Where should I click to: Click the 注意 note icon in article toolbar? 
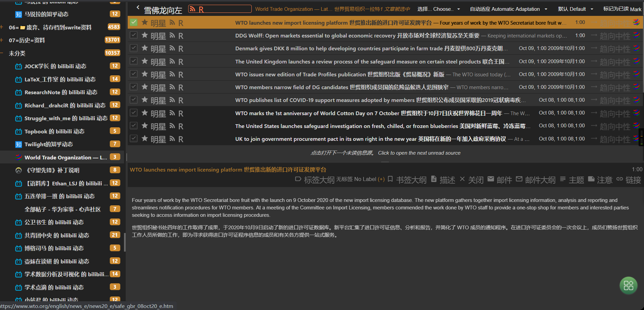tap(591, 179)
